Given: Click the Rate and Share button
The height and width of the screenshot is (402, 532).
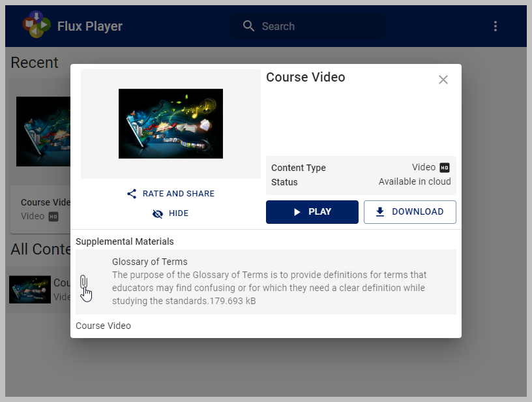Looking at the screenshot, I should 171,194.
